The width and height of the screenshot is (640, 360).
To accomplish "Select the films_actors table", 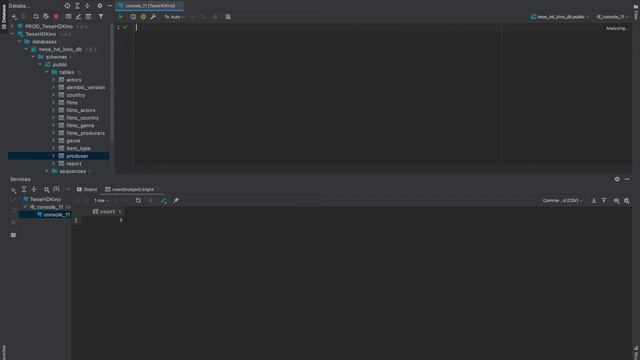I will pyautogui.click(x=81, y=110).
